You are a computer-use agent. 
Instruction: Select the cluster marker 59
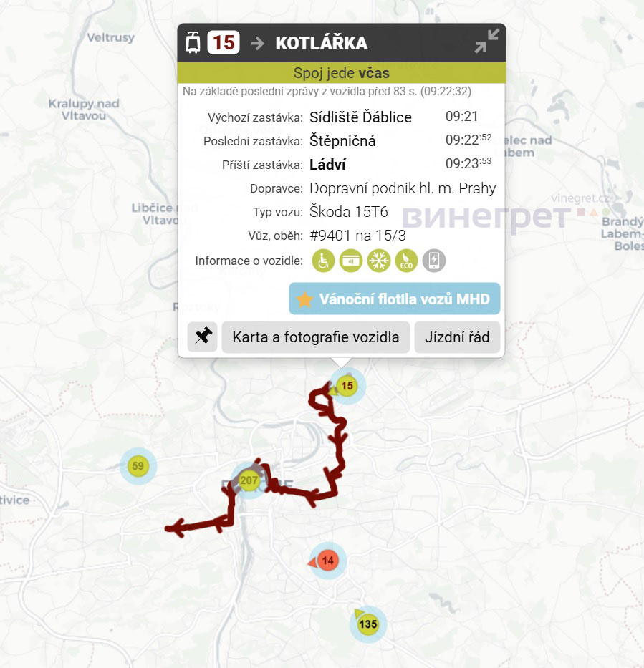[138, 466]
